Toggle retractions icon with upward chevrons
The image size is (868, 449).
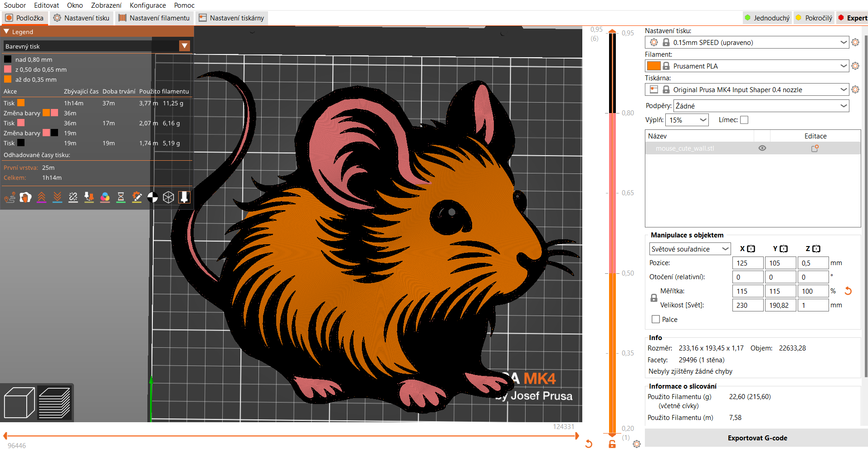41,197
